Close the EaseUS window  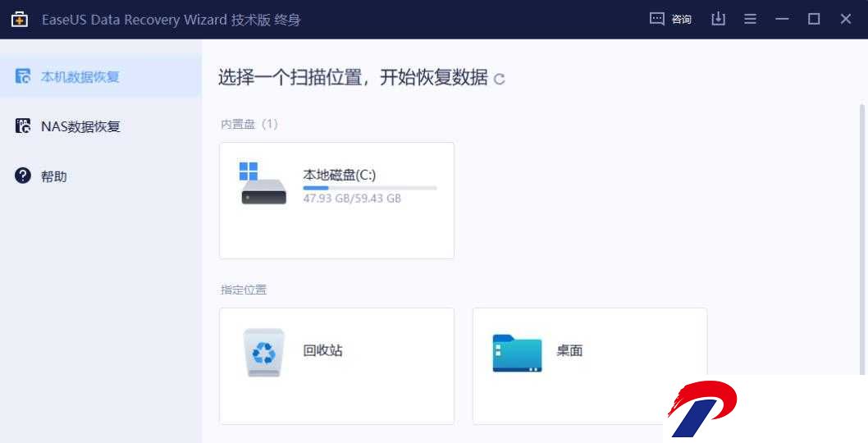point(845,19)
